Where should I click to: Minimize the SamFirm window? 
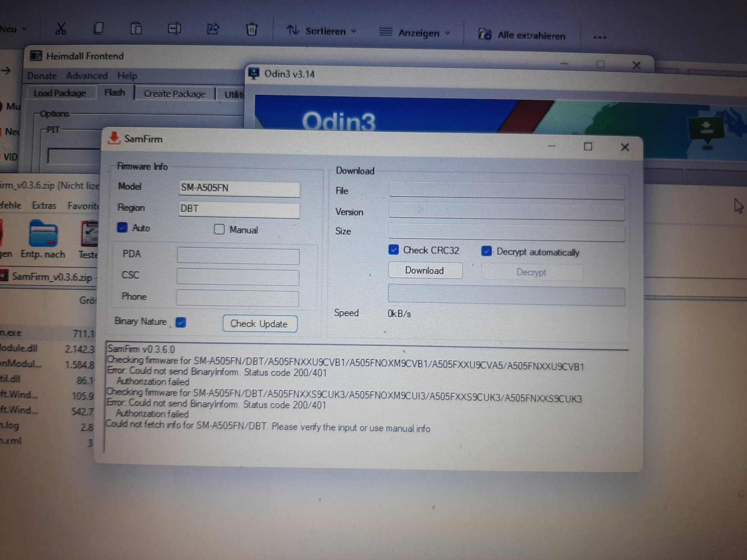point(551,146)
